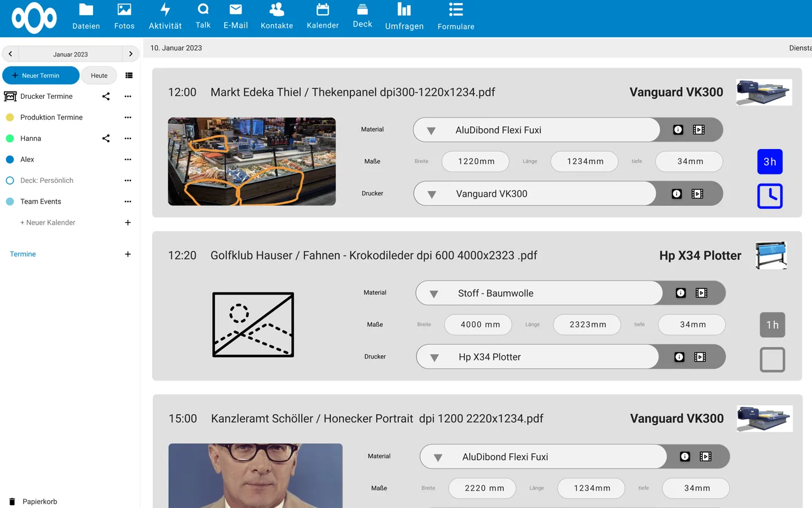812x508 pixels.
Task: Open the Umfragen app
Action: [x=404, y=17]
